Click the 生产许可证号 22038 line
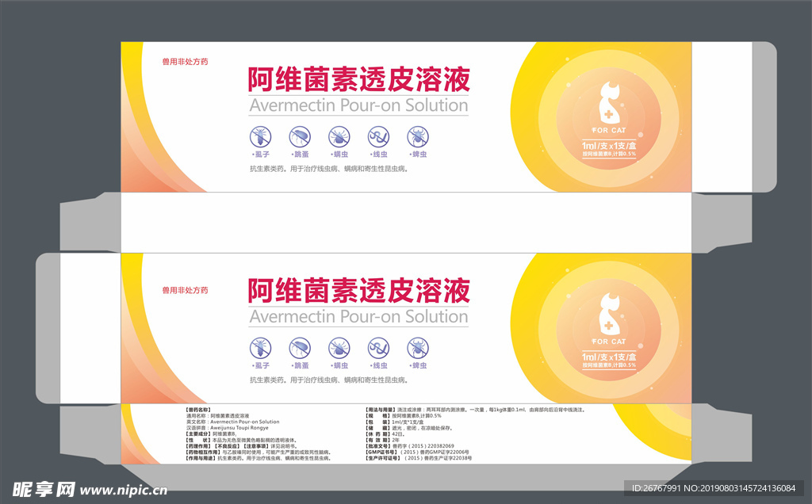Screen dimensions: 812x504 tap(419, 459)
